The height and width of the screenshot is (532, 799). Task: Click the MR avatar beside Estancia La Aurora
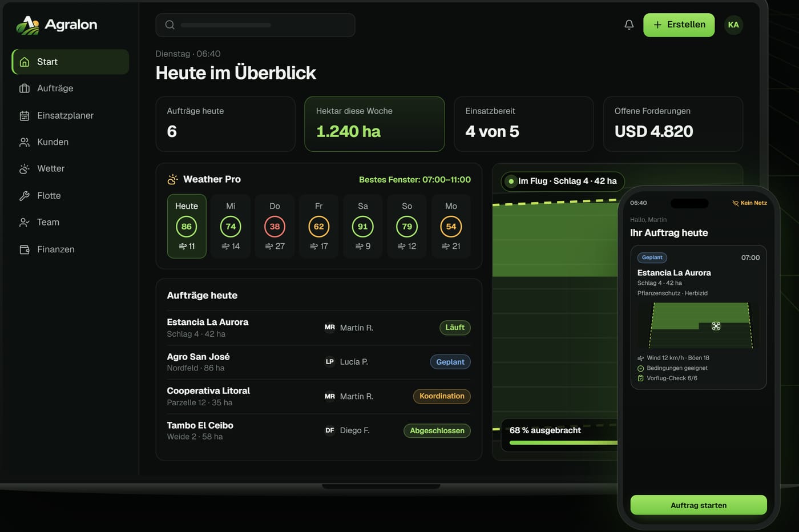[x=330, y=327]
